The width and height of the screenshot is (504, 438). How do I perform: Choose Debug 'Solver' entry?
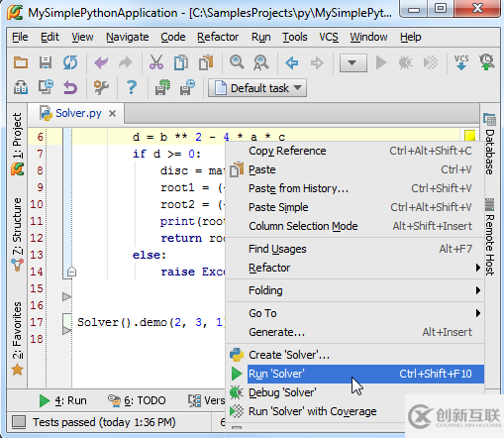click(354, 392)
